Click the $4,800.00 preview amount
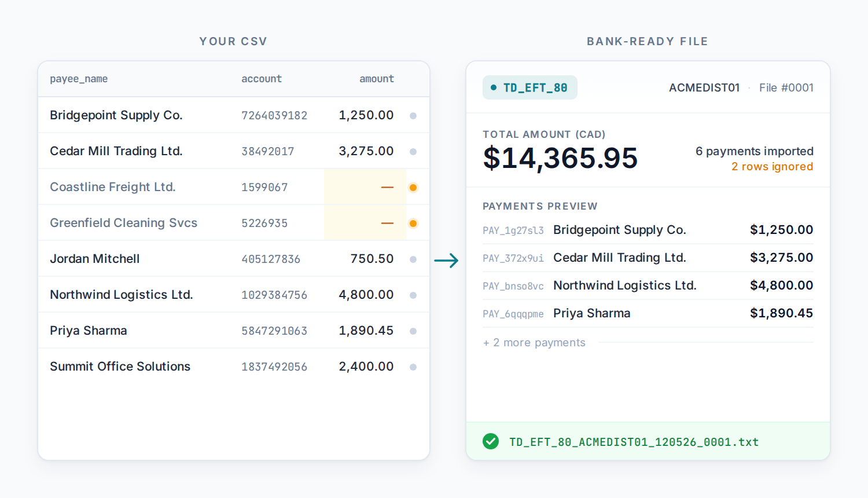The height and width of the screenshot is (498, 868). pyautogui.click(x=782, y=285)
